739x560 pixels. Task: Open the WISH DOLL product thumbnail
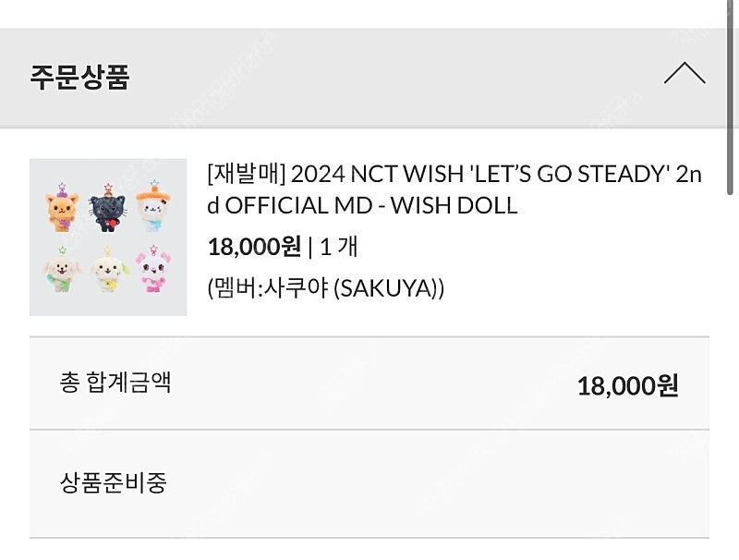[108, 237]
